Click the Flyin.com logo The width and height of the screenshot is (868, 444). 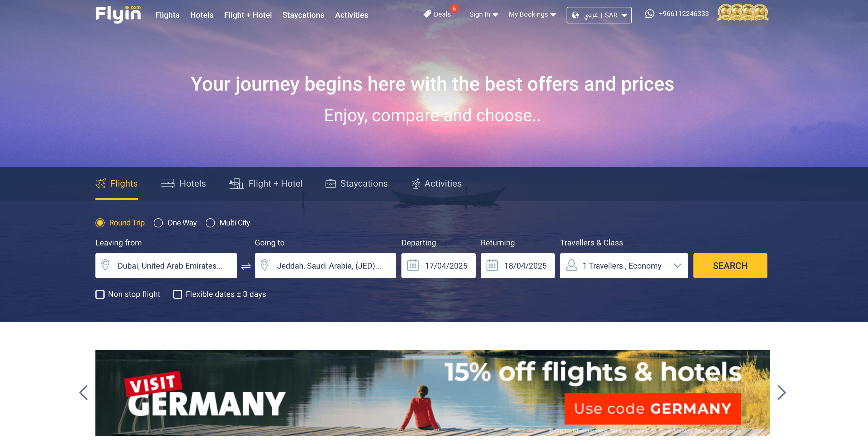click(x=118, y=15)
